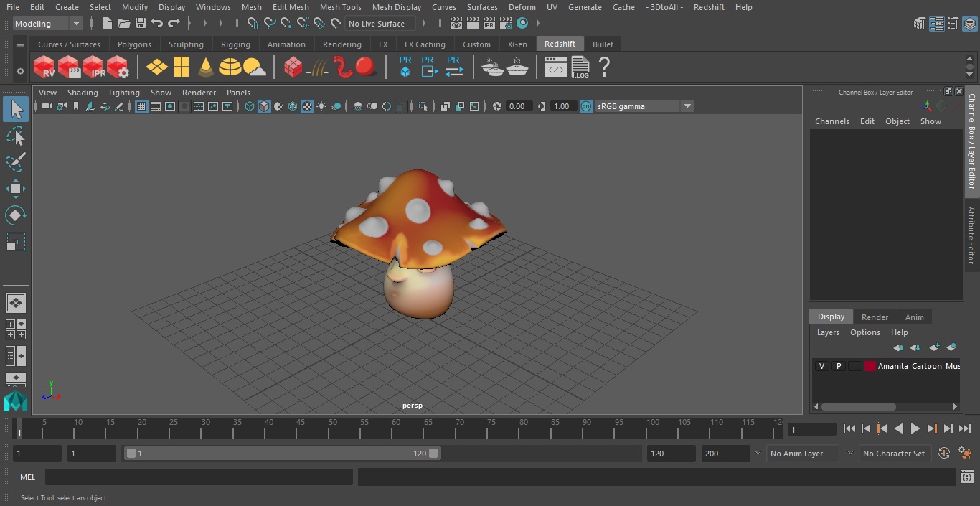The image size is (980, 506).
Task: Open the Redshift log file icon
Action: pos(580,67)
